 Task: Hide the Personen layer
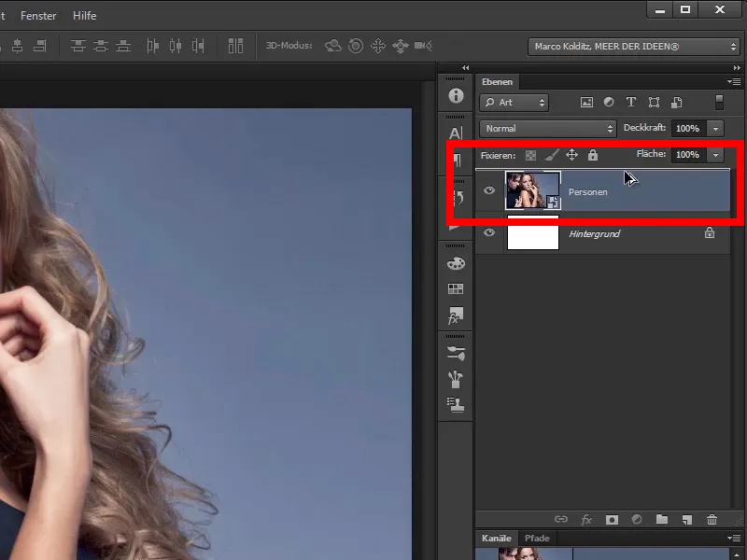point(489,190)
